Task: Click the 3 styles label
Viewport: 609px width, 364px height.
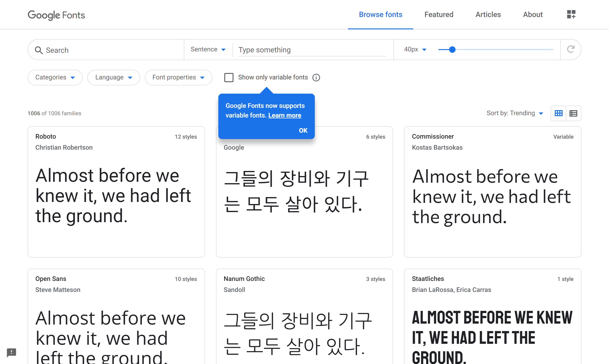Action: tap(376, 279)
